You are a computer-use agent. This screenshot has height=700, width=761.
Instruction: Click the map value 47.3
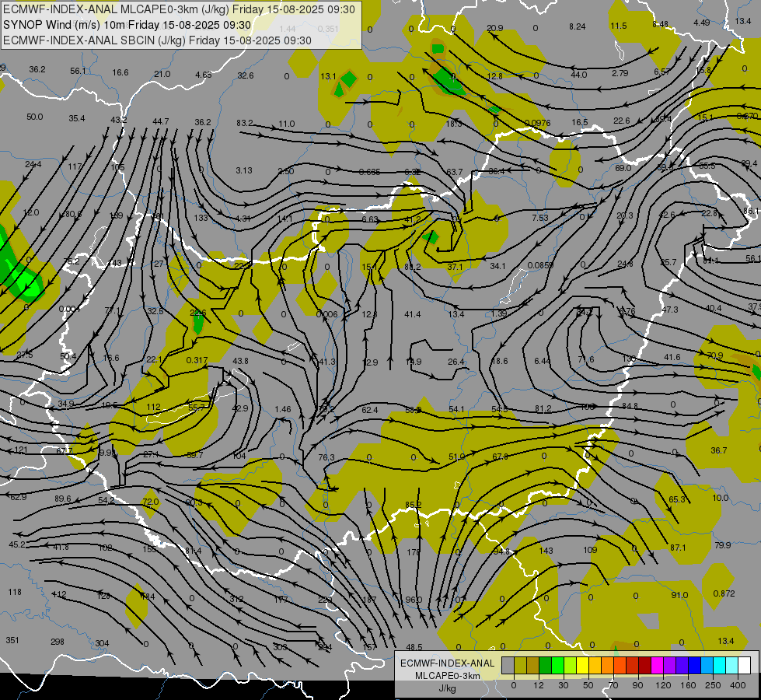click(x=670, y=309)
